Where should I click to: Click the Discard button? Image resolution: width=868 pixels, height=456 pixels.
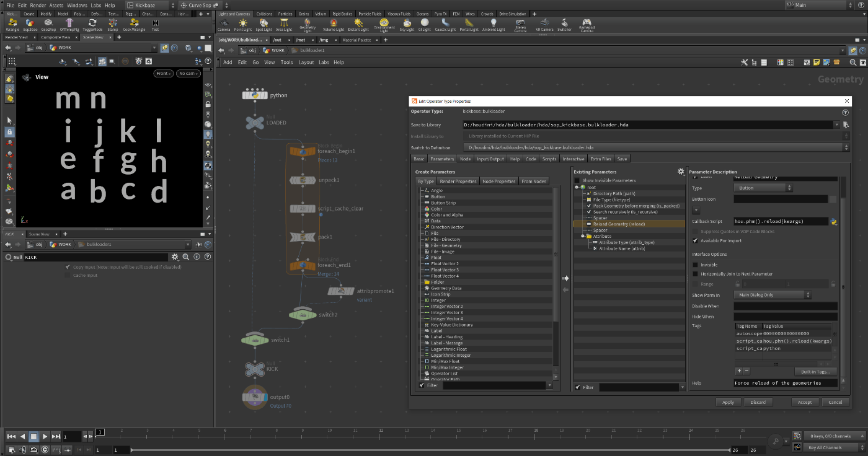(x=758, y=402)
